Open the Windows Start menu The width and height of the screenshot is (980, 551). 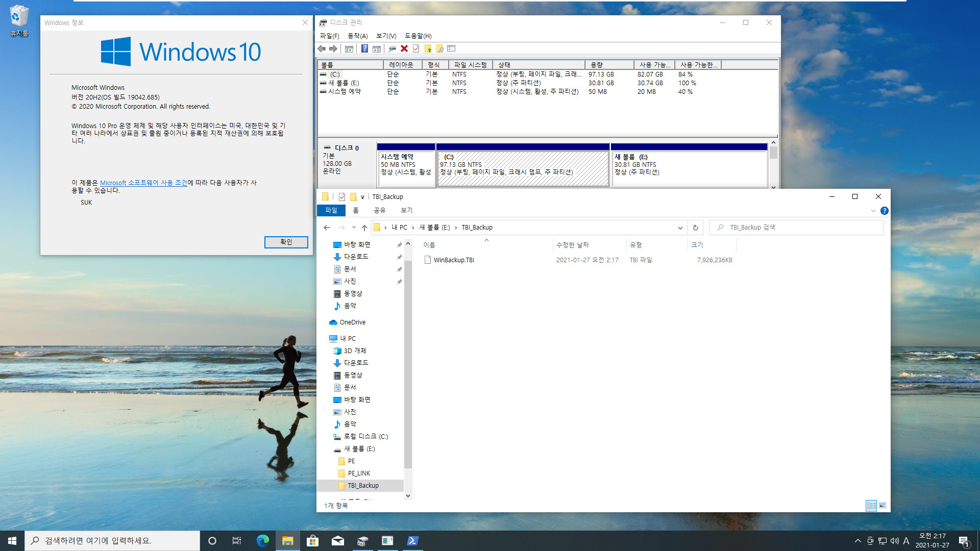click(x=12, y=541)
